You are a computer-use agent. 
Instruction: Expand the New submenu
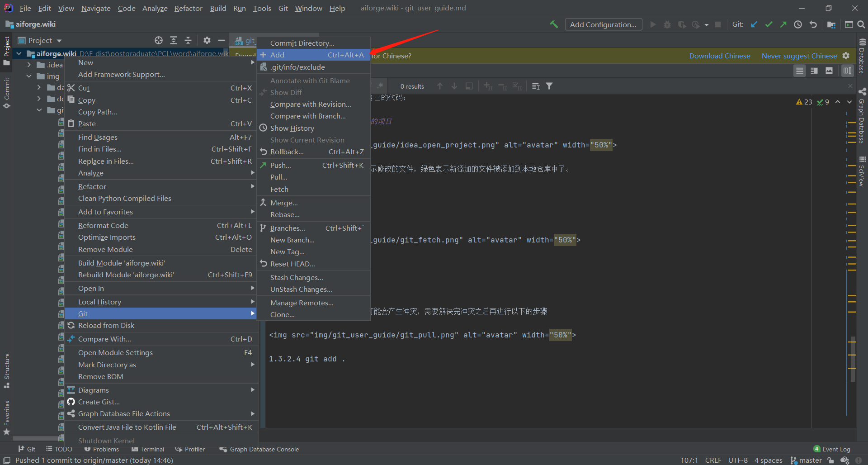click(x=161, y=62)
